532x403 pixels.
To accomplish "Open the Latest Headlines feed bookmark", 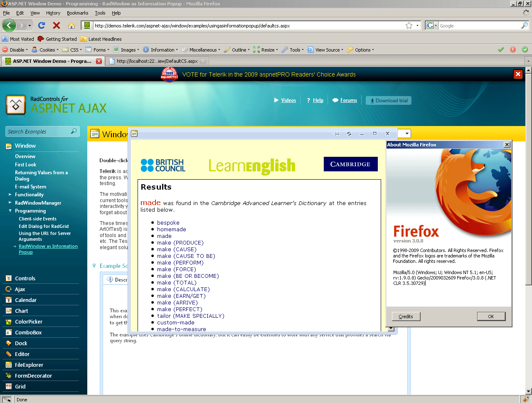I will click(101, 39).
